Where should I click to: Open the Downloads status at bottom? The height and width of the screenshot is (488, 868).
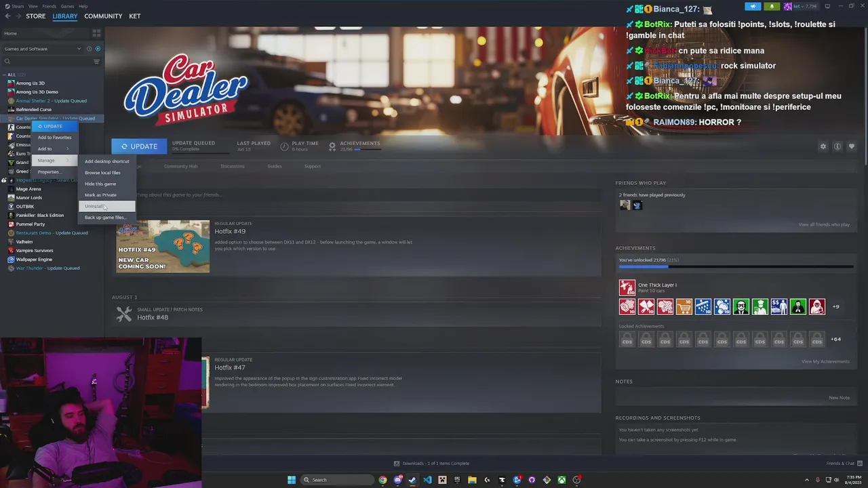431,464
